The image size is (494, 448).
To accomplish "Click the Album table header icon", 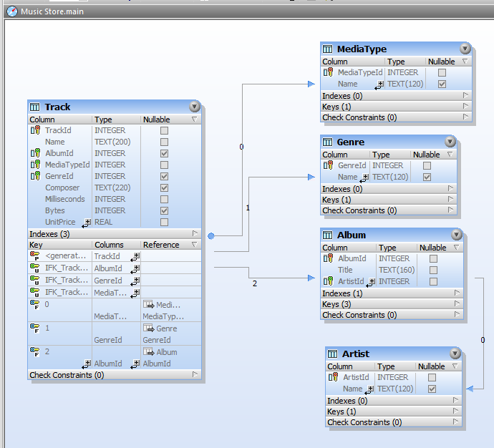I will [327, 235].
